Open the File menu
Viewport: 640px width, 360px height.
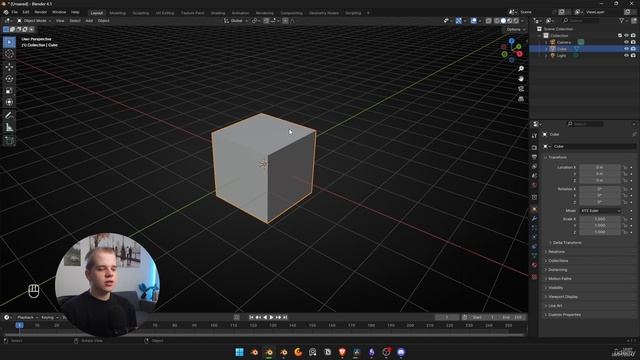point(14,12)
